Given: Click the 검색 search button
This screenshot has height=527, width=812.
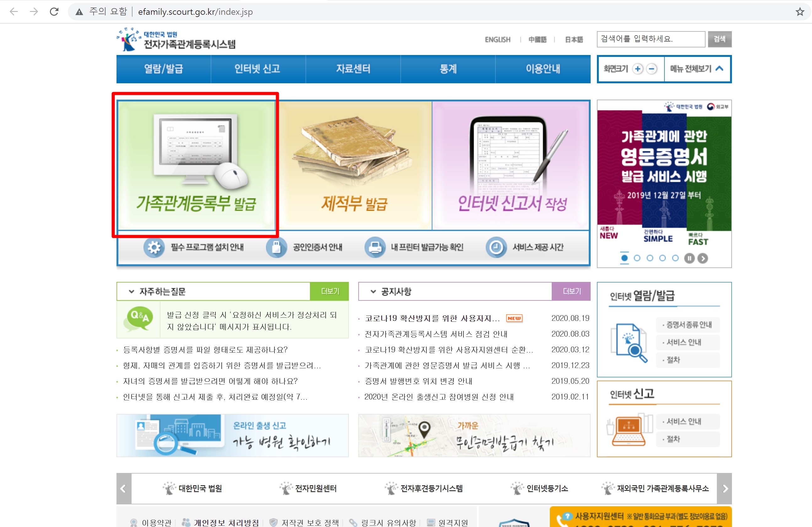Looking at the screenshot, I should 720,39.
